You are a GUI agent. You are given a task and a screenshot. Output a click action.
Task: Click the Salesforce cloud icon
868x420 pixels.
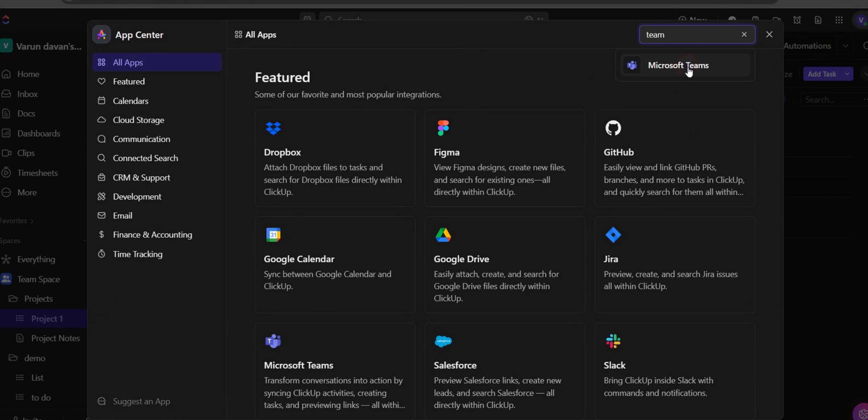[443, 341]
